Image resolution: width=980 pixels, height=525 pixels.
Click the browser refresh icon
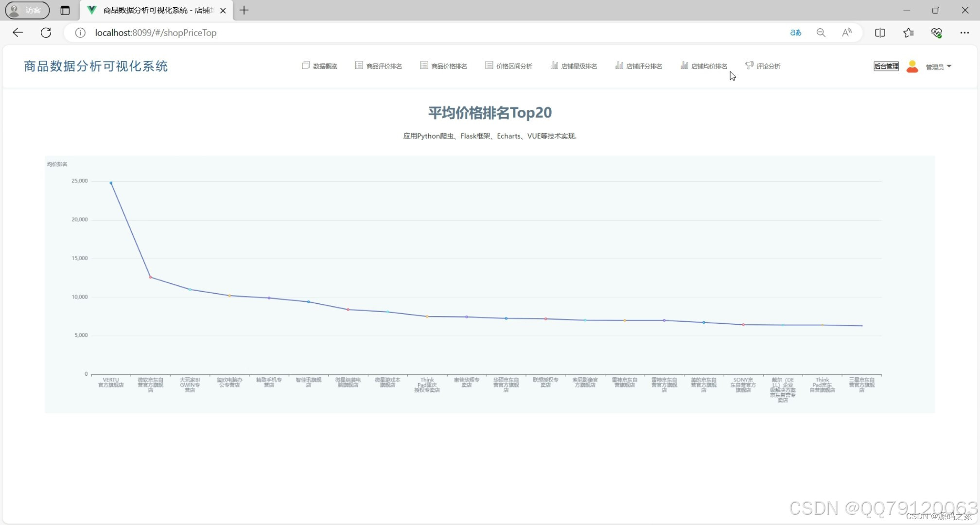(46, 33)
